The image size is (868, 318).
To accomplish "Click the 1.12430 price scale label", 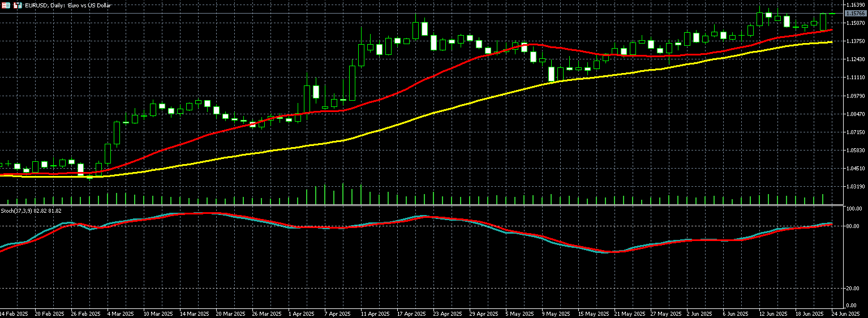I will [x=855, y=59].
